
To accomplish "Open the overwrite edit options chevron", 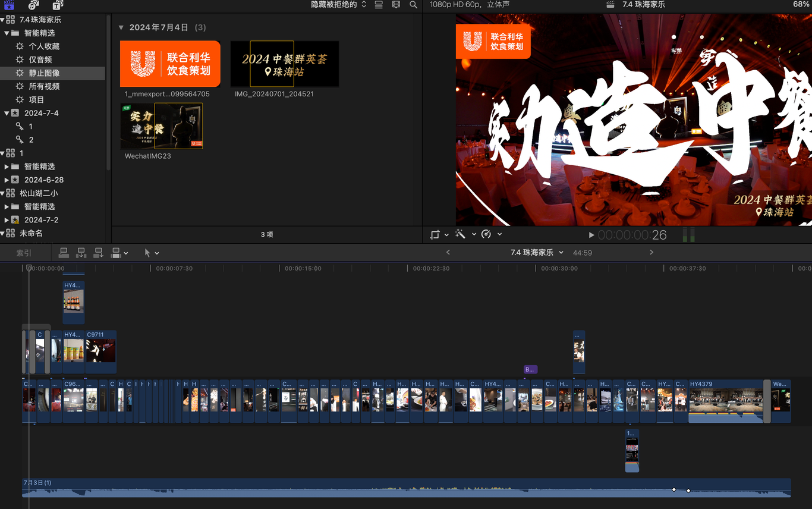I will coord(126,253).
